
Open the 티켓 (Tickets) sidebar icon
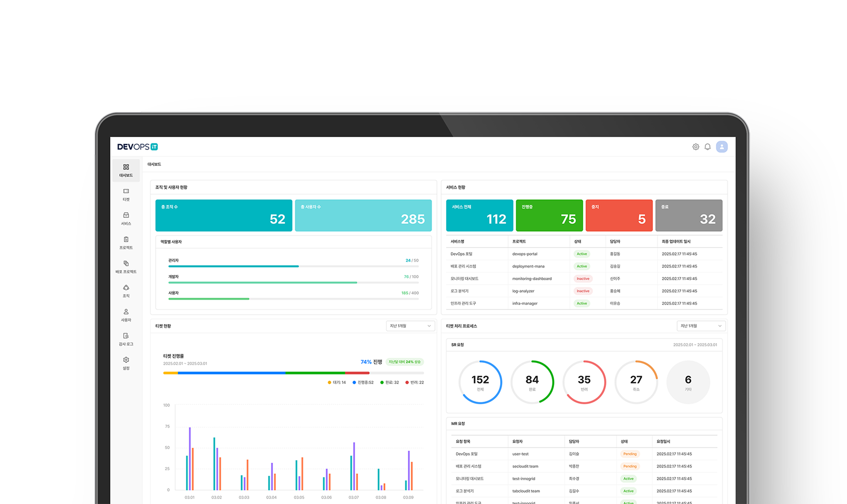(x=126, y=195)
